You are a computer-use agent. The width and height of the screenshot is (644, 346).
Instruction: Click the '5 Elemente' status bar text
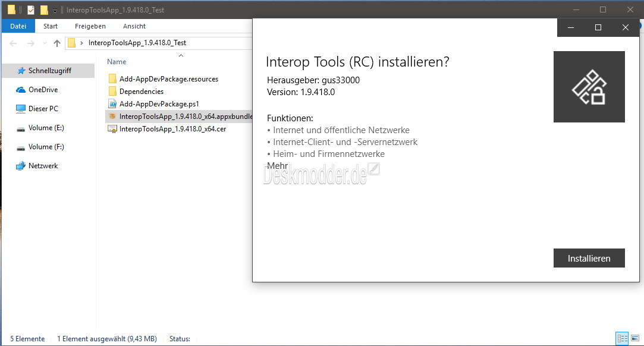pos(27,339)
